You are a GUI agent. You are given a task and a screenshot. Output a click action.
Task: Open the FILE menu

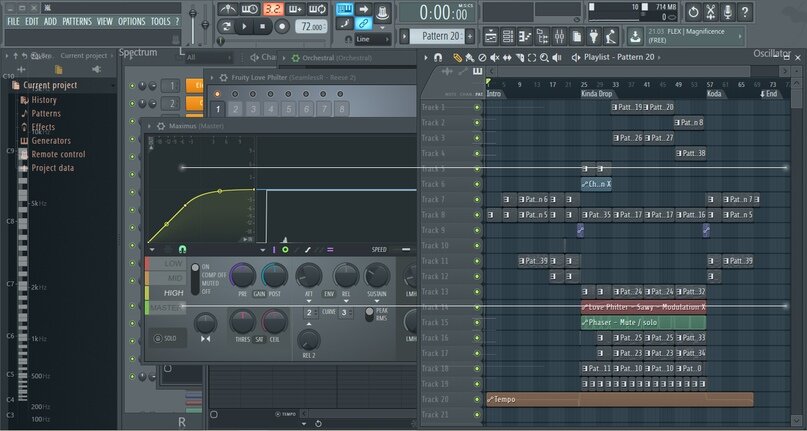pos(13,22)
